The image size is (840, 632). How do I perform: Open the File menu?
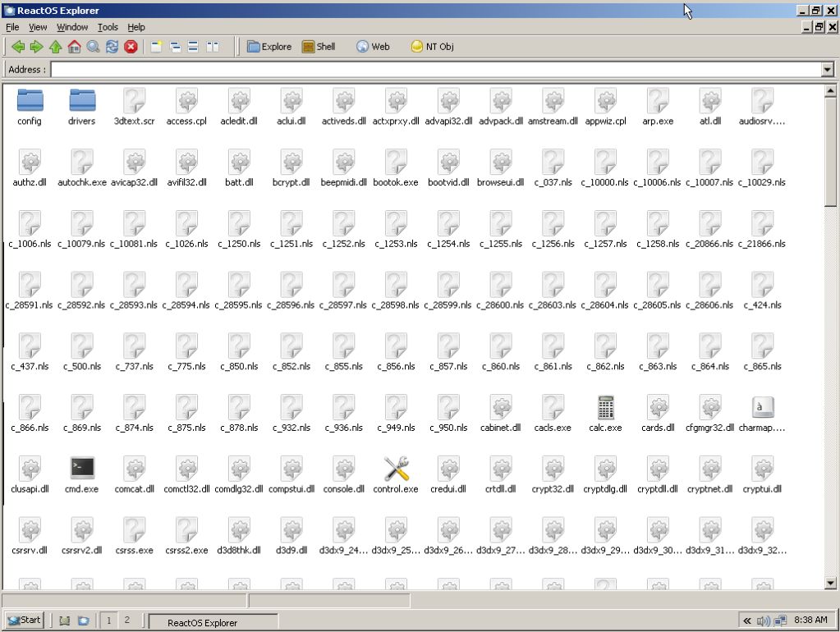click(12, 27)
